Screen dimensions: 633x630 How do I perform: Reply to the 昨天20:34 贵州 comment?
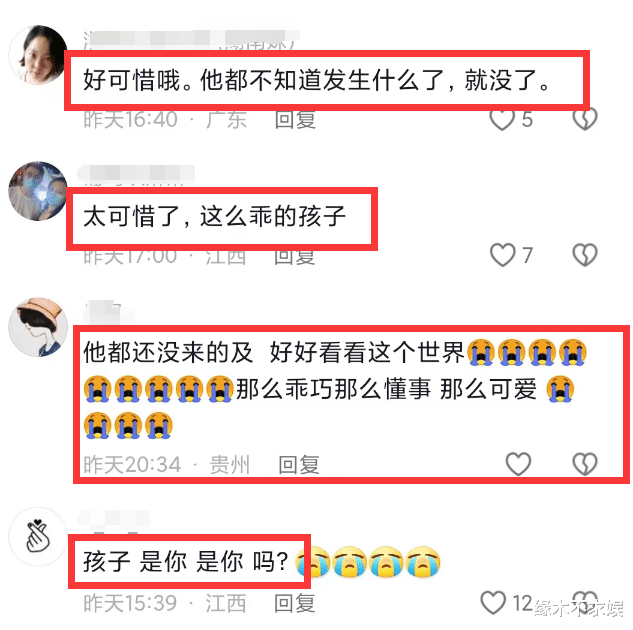pos(299,465)
